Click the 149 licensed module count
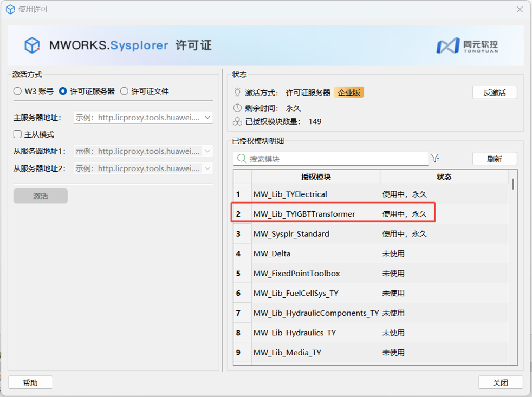The height and width of the screenshot is (397, 532). pos(315,121)
